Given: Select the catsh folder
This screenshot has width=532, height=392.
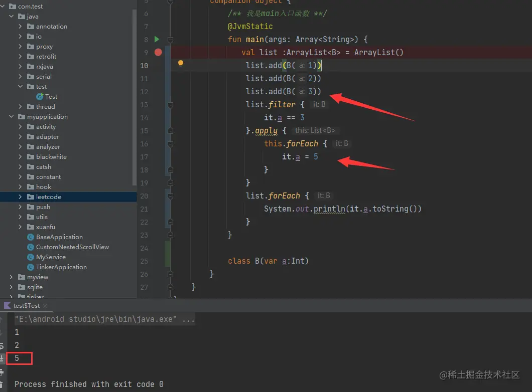Looking at the screenshot, I should pyautogui.click(x=39, y=167).
